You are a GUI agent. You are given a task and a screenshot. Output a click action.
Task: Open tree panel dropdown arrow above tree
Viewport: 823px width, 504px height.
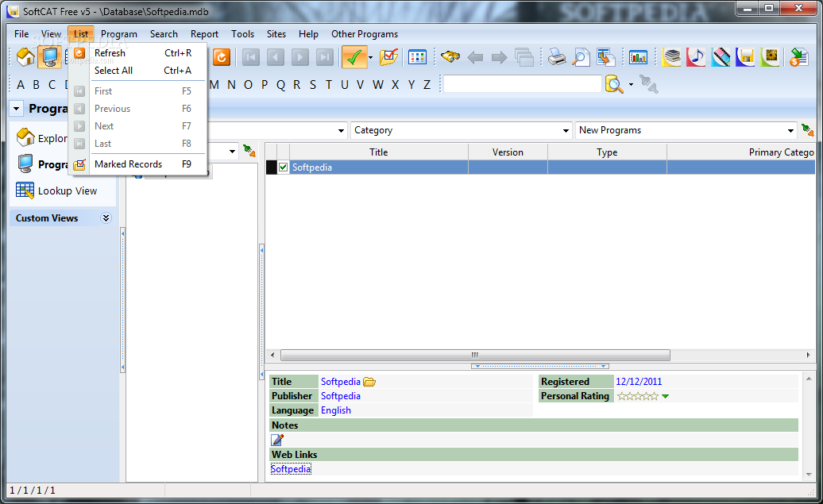click(232, 152)
